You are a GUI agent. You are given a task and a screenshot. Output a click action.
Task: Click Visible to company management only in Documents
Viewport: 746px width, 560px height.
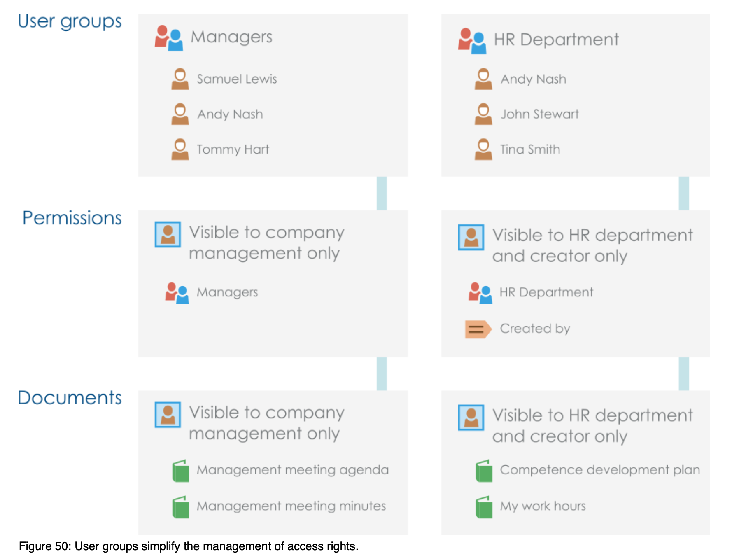tap(266, 423)
